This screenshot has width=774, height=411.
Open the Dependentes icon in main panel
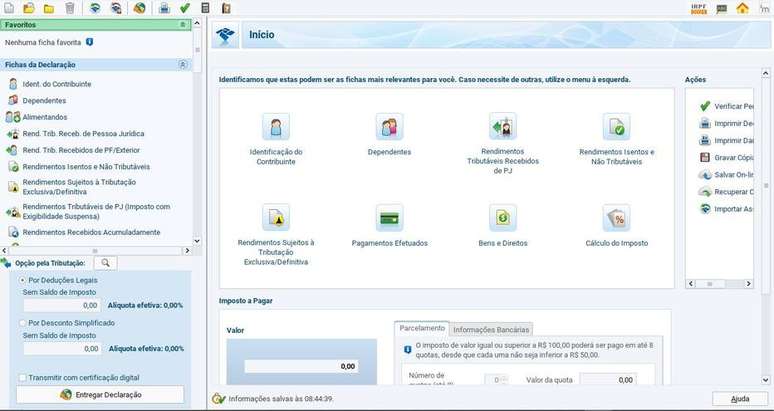[389, 128]
